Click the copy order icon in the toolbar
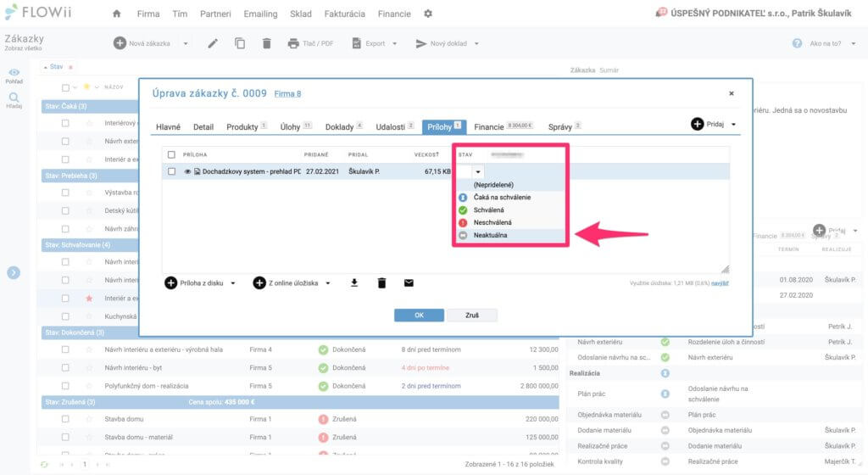Screen dimensions: 868x475 240,43
